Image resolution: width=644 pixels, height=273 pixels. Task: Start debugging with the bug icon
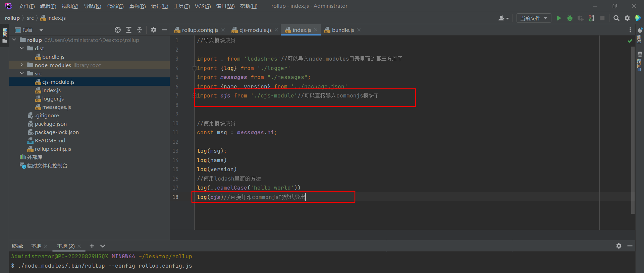570,18
